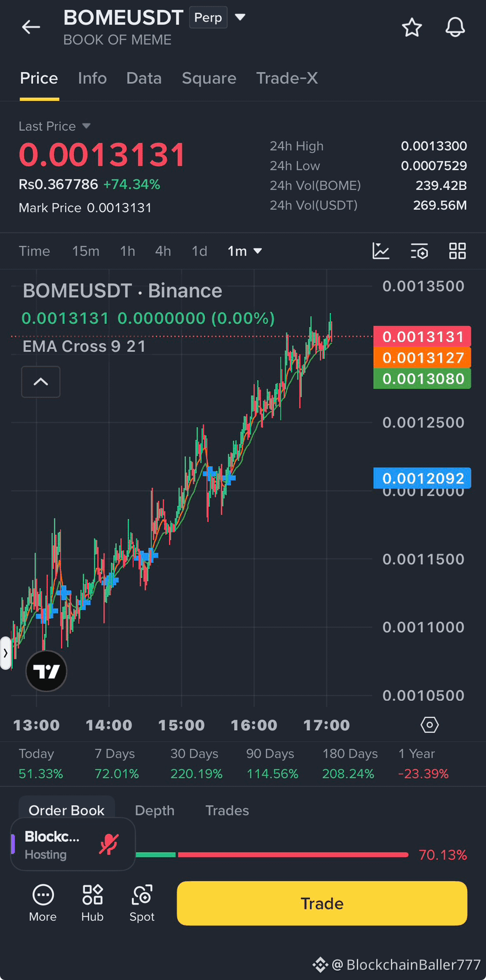The image size is (486, 980).
Task: Click the Today 51.33% performance value
Action: coord(41,774)
